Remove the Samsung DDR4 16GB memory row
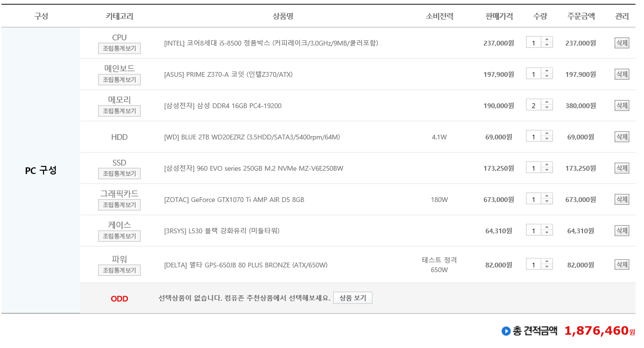The height and width of the screenshot is (348, 644). [622, 105]
